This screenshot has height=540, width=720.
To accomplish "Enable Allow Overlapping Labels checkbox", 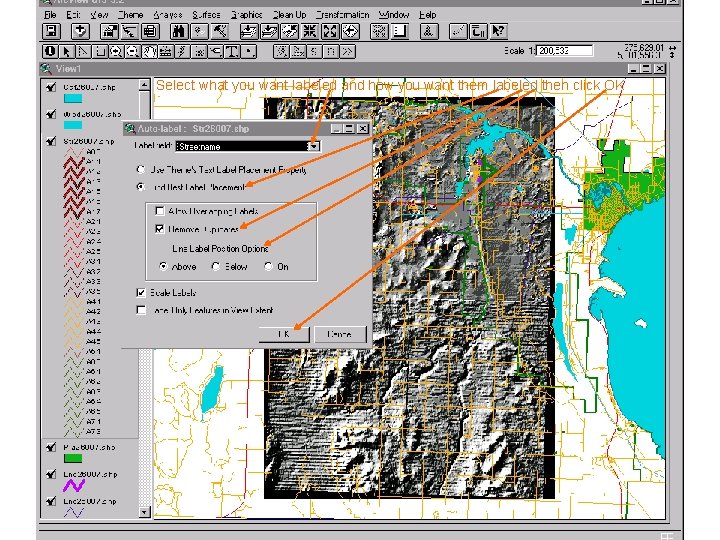I will [x=158, y=211].
